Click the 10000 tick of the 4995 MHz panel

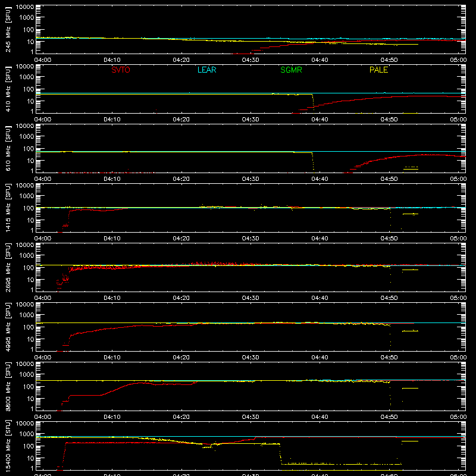pyautogui.click(x=25, y=305)
